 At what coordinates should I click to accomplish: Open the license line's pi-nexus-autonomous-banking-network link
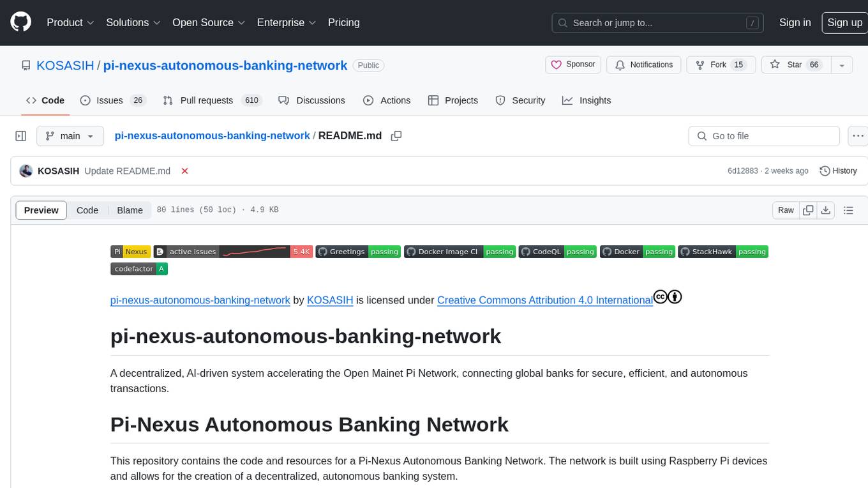click(200, 300)
